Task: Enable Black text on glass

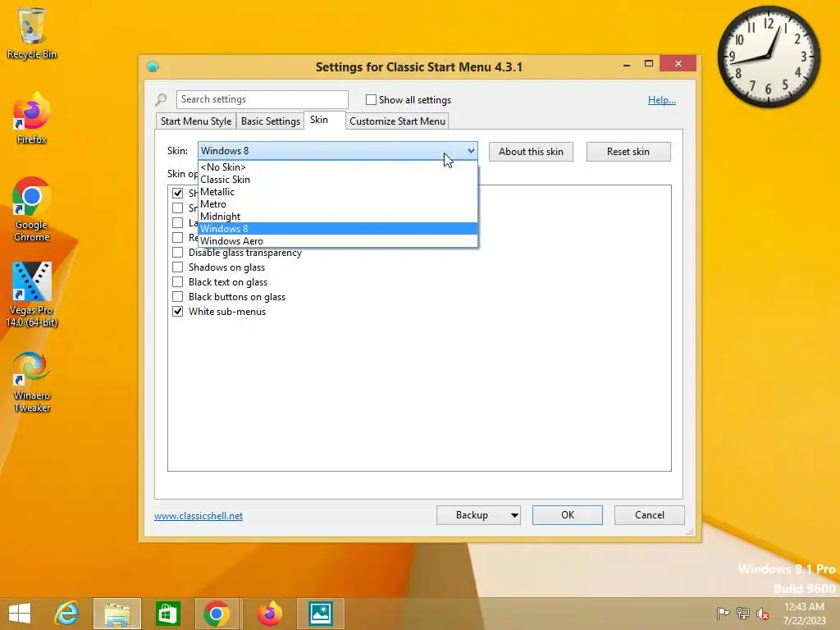Action: point(177,282)
